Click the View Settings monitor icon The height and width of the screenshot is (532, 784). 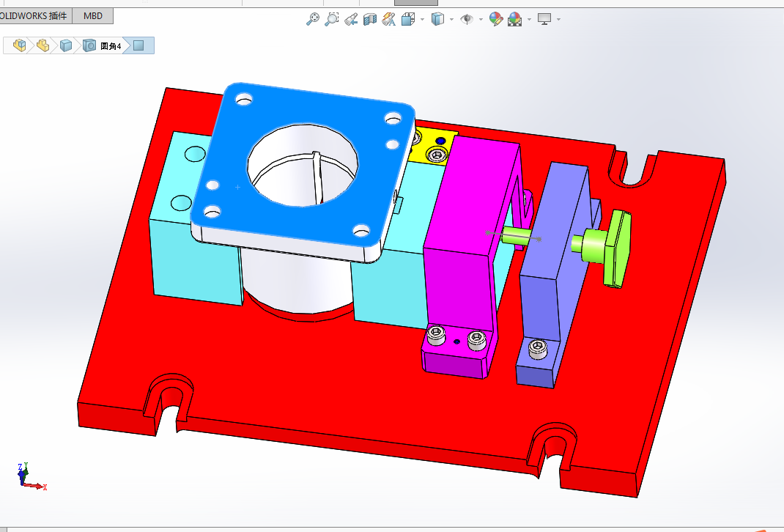click(544, 20)
